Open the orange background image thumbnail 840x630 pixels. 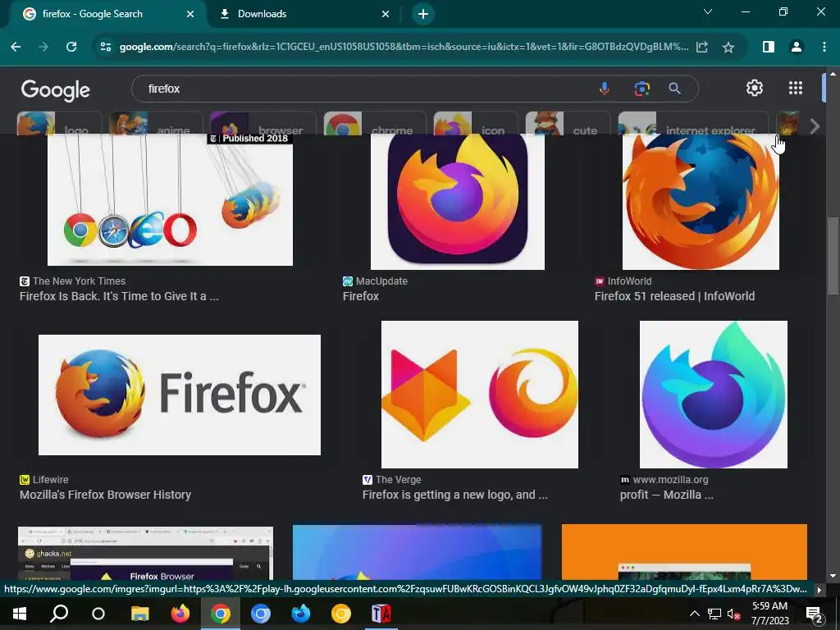coord(684,552)
